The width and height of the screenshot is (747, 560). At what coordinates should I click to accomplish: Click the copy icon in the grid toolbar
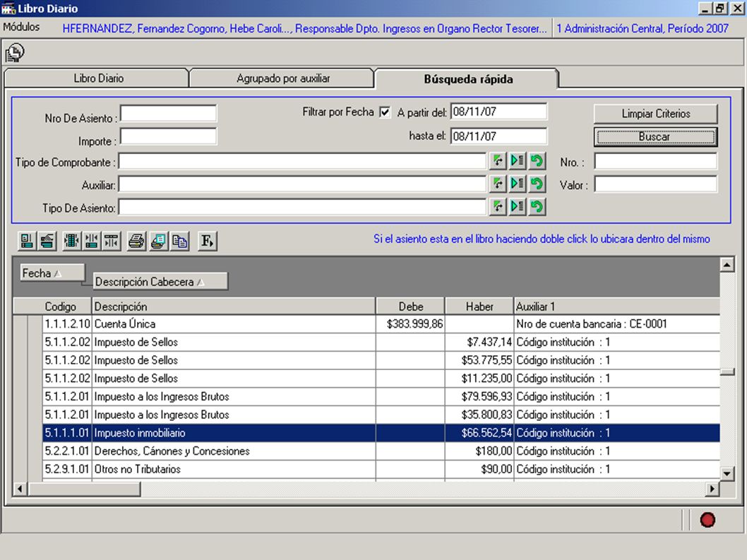tap(179, 241)
